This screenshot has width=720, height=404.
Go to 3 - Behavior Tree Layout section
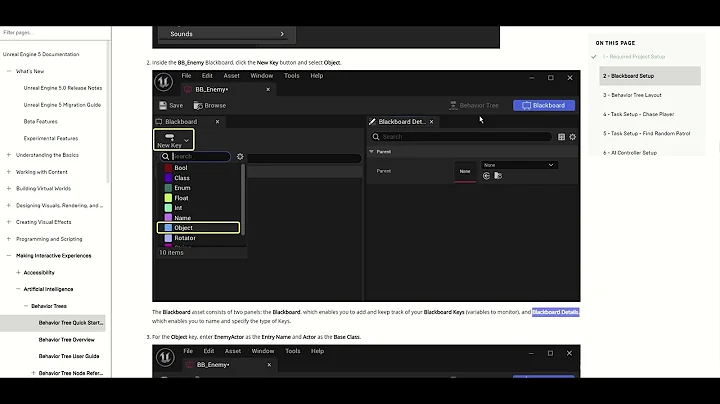tap(632, 95)
